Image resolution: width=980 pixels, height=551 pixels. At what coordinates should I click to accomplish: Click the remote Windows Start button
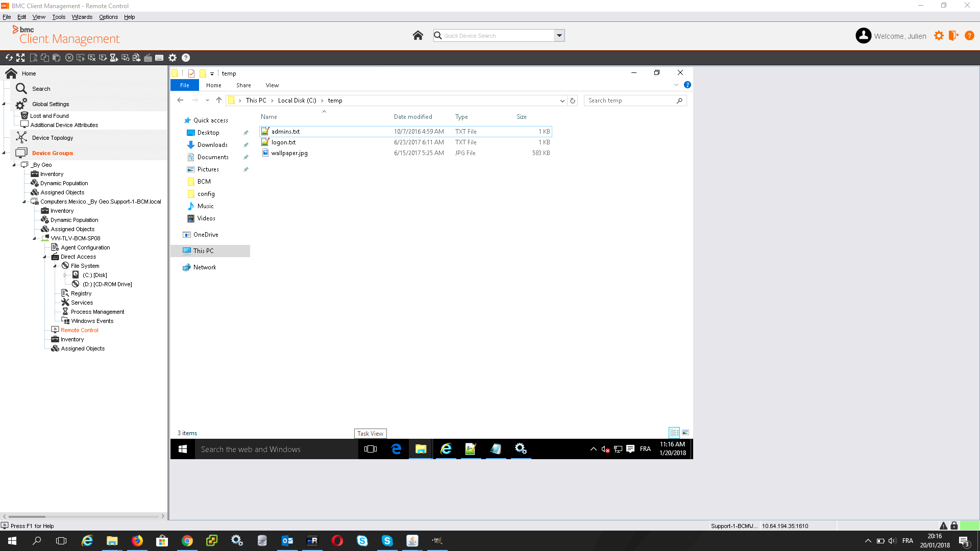click(x=183, y=449)
